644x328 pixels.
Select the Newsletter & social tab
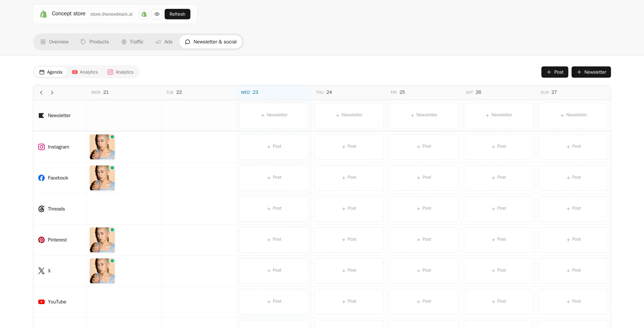coord(211,42)
